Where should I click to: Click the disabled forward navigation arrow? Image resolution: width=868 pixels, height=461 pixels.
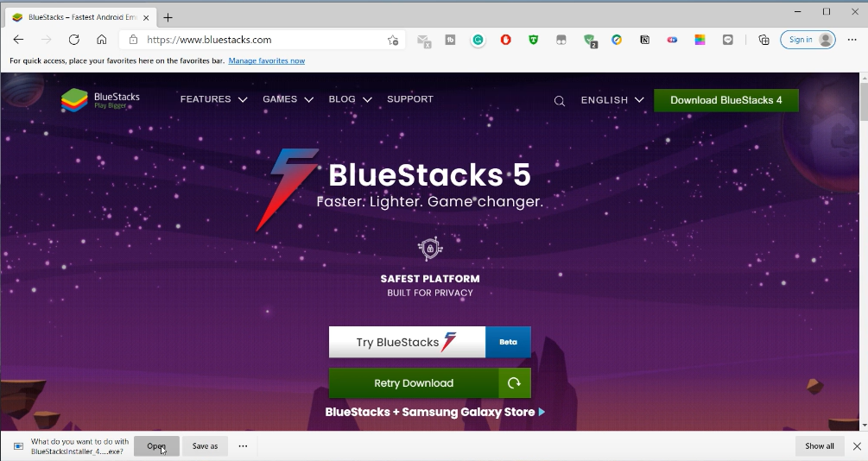tap(47, 40)
